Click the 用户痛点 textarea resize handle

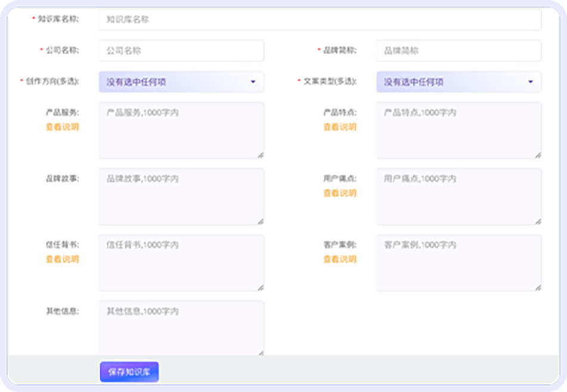coord(538,222)
